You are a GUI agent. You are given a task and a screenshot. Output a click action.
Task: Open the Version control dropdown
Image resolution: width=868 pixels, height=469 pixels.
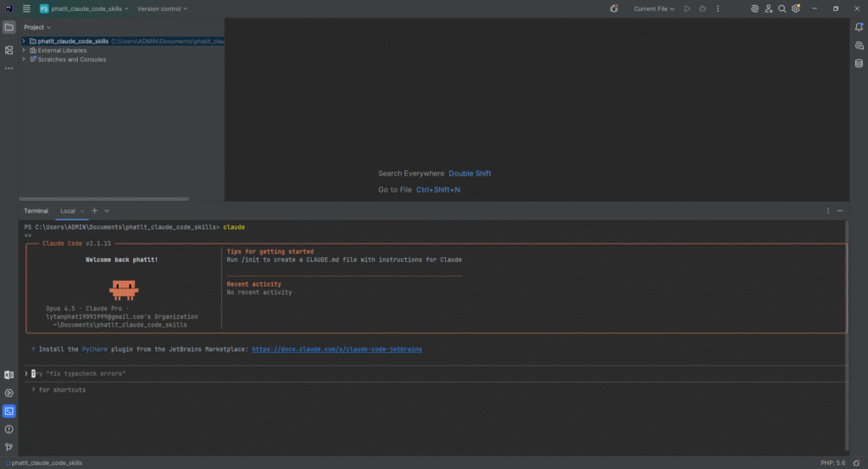coord(162,8)
